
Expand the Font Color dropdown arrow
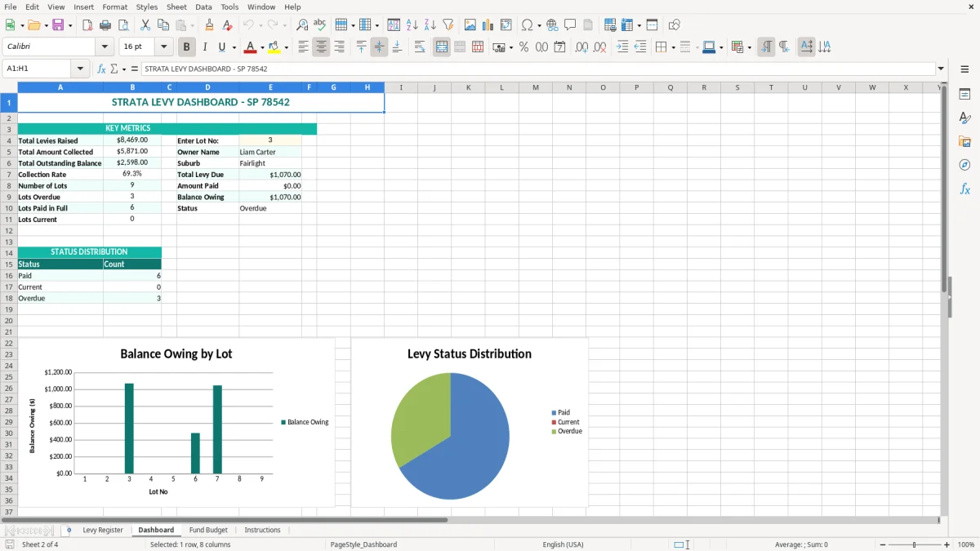[262, 47]
